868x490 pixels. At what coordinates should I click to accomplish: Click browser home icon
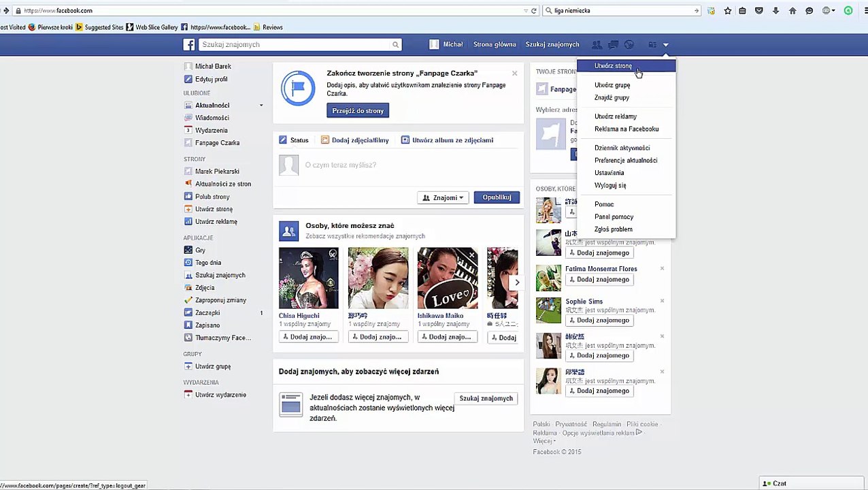pyautogui.click(x=792, y=11)
